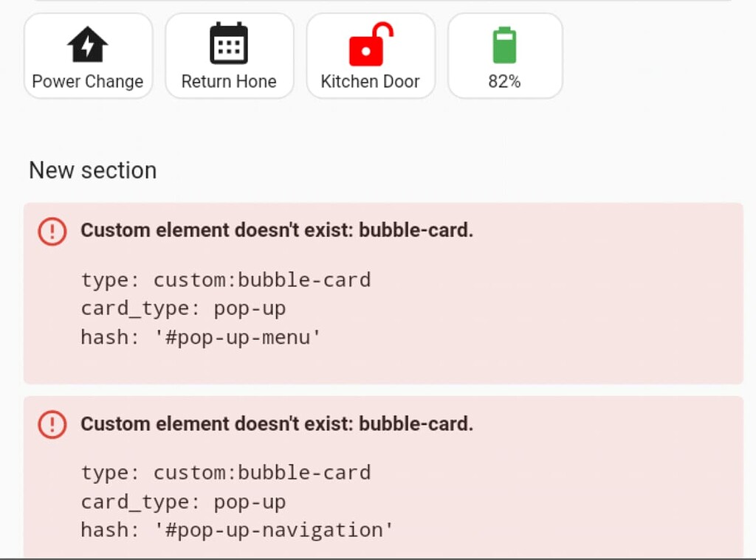756x560 pixels.
Task: Click the Power Change lightning bolt icon
Action: [x=88, y=44]
